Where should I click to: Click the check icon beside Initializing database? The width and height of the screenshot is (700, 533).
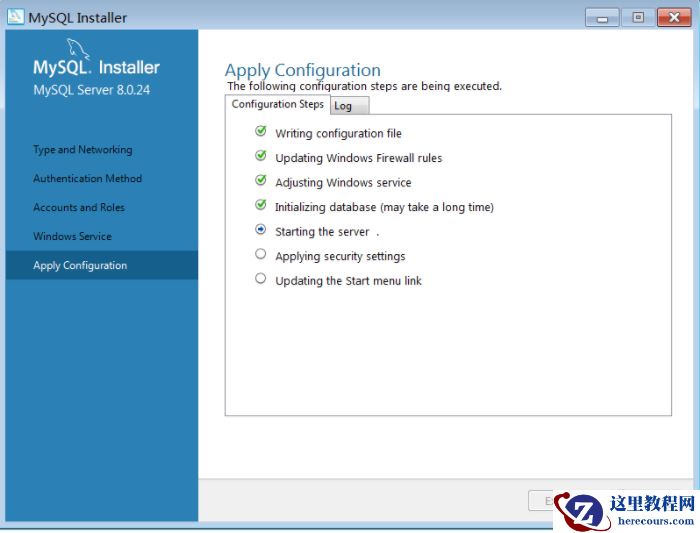click(x=261, y=205)
